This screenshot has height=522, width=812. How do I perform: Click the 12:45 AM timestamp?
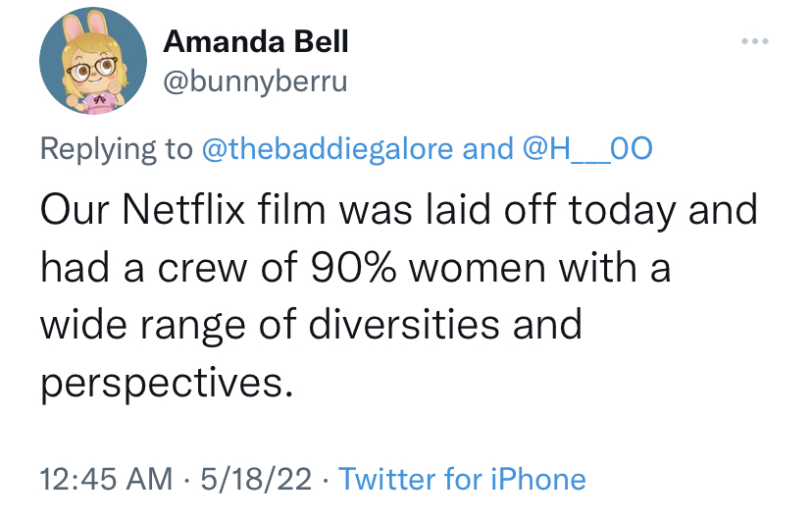(106, 479)
